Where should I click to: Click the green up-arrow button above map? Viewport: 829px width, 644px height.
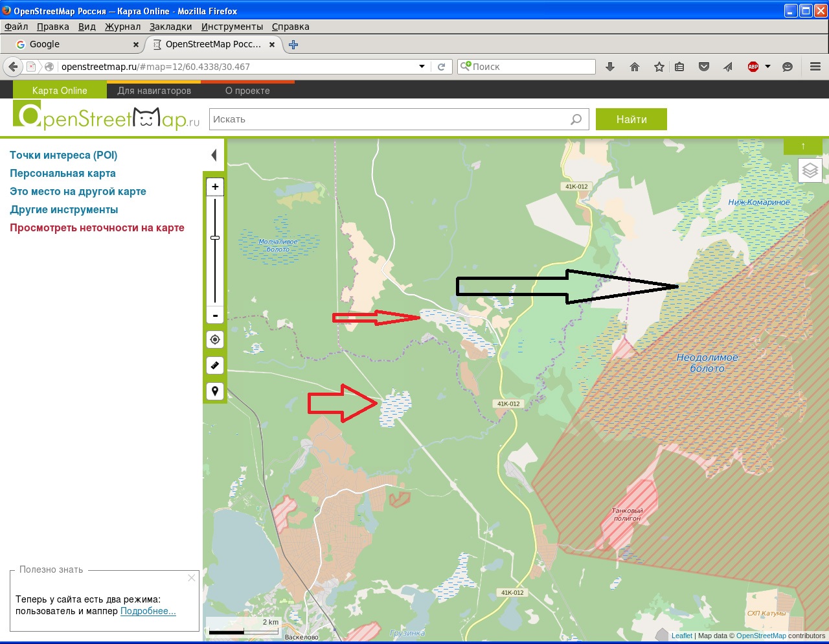[803, 146]
